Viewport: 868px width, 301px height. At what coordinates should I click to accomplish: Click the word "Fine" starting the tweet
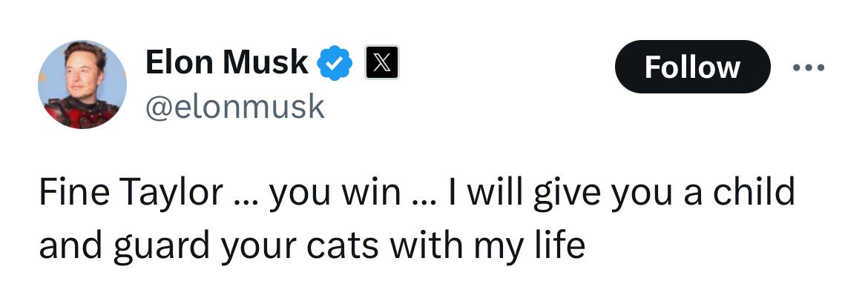coord(70,193)
